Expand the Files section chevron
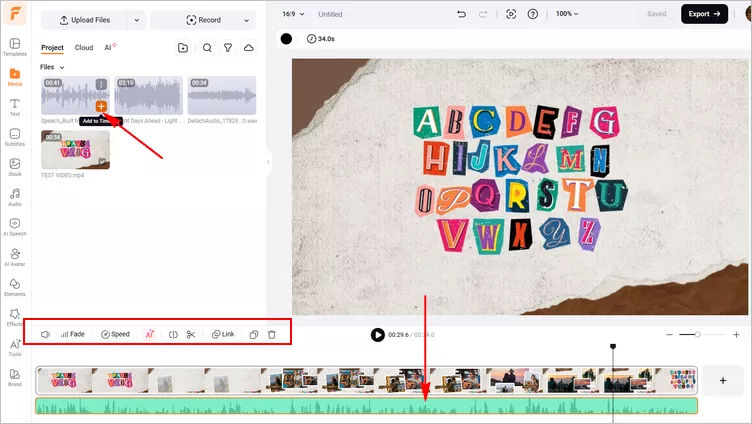This screenshot has width=752, height=424. pos(62,68)
